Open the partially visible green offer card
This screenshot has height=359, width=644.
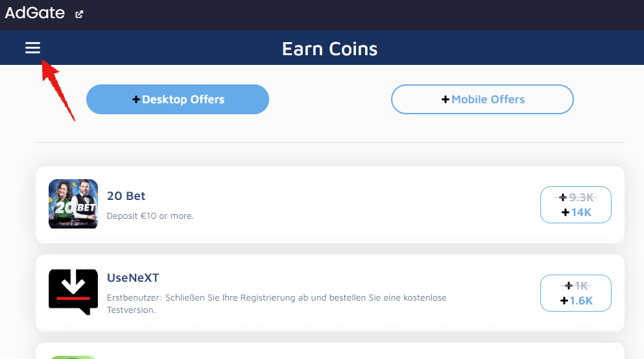(x=330, y=351)
